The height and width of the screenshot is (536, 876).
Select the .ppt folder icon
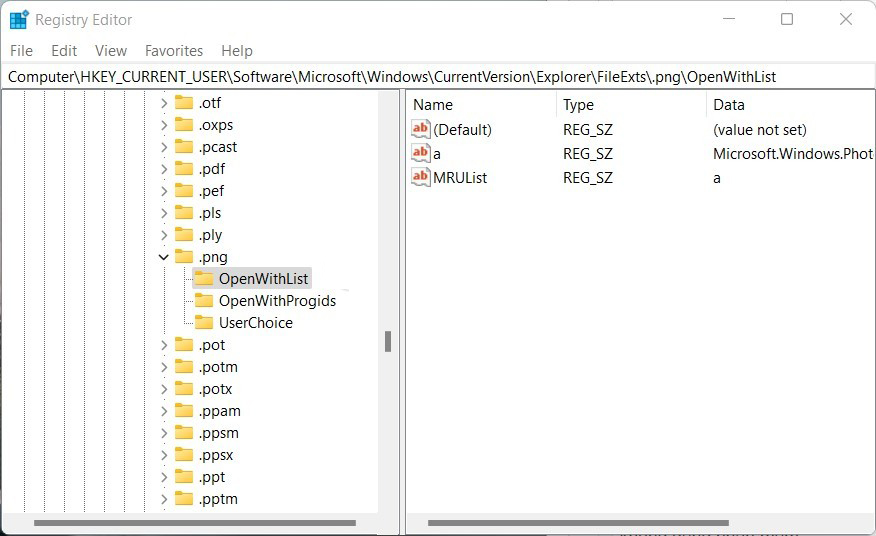pos(184,477)
